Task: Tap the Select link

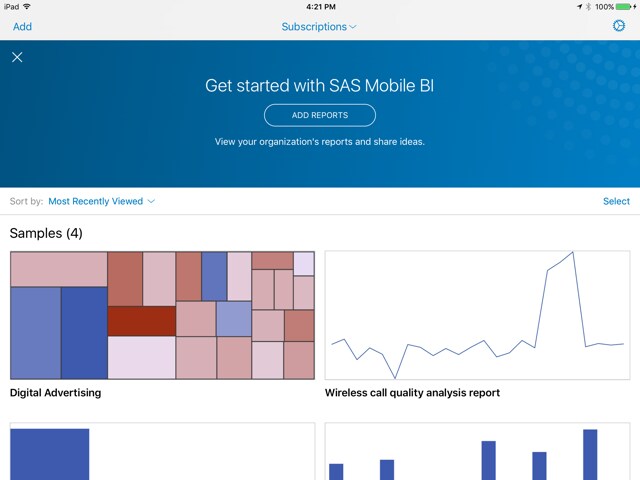Action: coord(616,201)
